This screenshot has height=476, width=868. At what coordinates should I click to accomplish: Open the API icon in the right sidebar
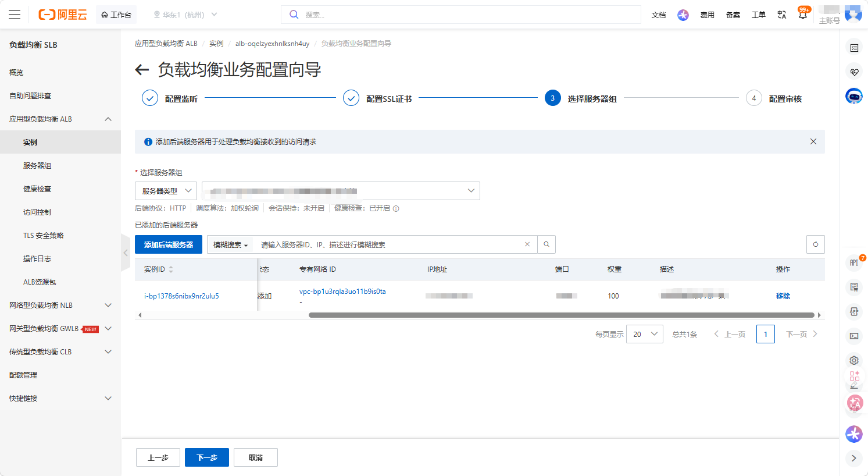854,262
